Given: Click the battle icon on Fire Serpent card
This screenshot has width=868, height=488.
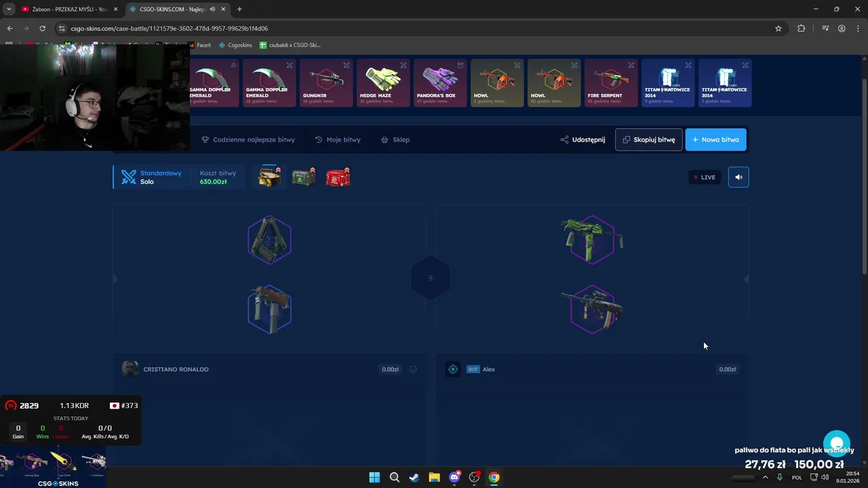Looking at the screenshot, I should tap(631, 65).
